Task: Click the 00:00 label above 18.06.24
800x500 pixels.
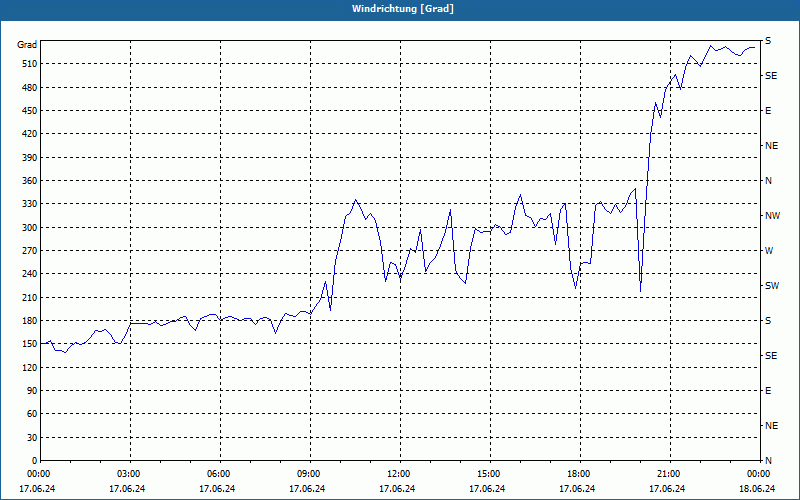Action: point(759,474)
